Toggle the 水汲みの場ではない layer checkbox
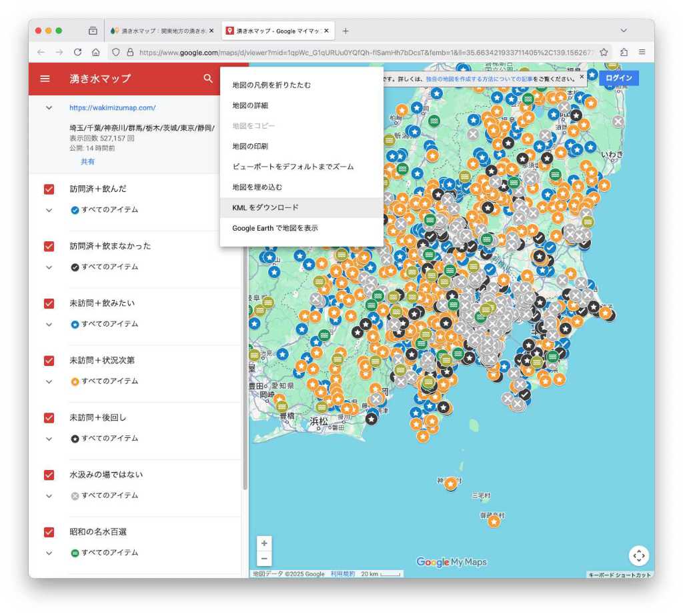Viewport: 683px width, 616px height. (49, 475)
